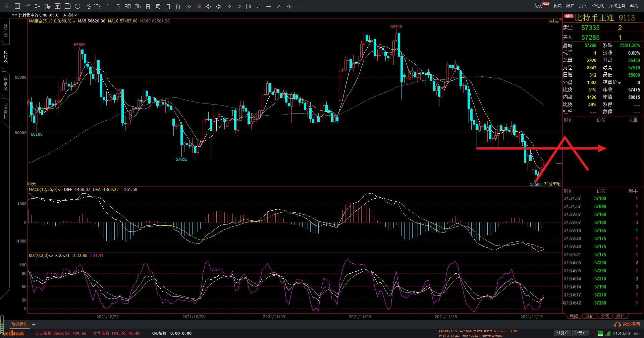Toggle the link icon beside 比特币主连
This screenshot has width=644, height=338.
click(14, 15)
